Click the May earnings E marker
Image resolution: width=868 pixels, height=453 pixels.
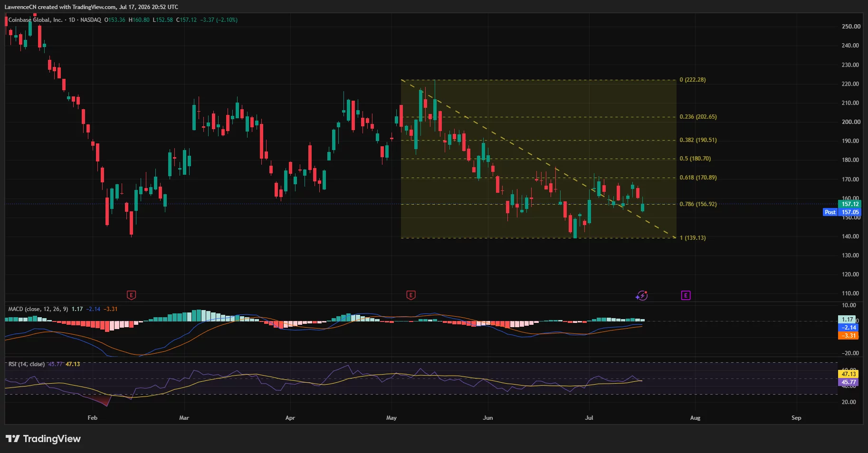pos(411,295)
